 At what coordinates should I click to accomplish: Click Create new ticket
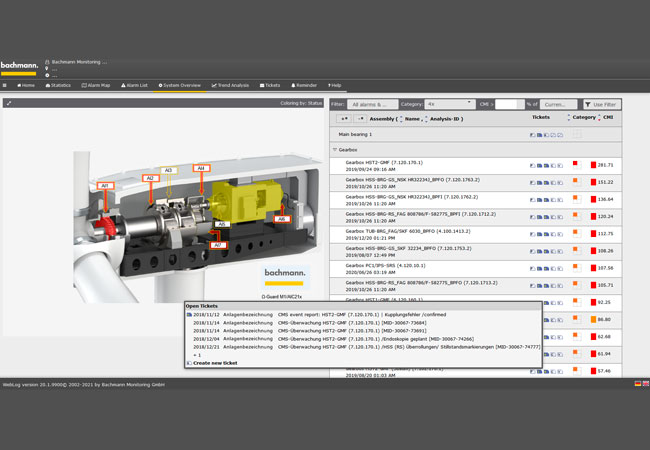(215, 363)
